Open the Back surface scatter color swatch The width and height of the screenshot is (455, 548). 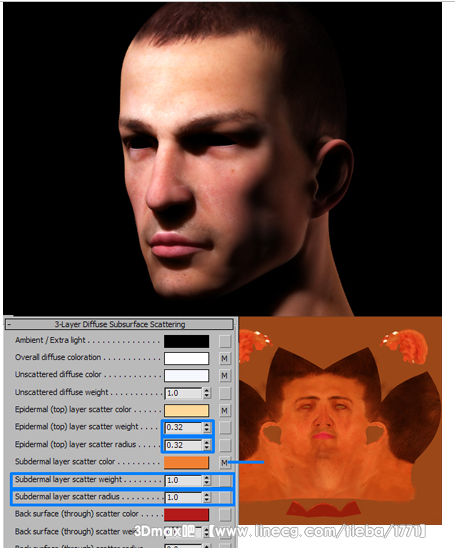tap(187, 514)
